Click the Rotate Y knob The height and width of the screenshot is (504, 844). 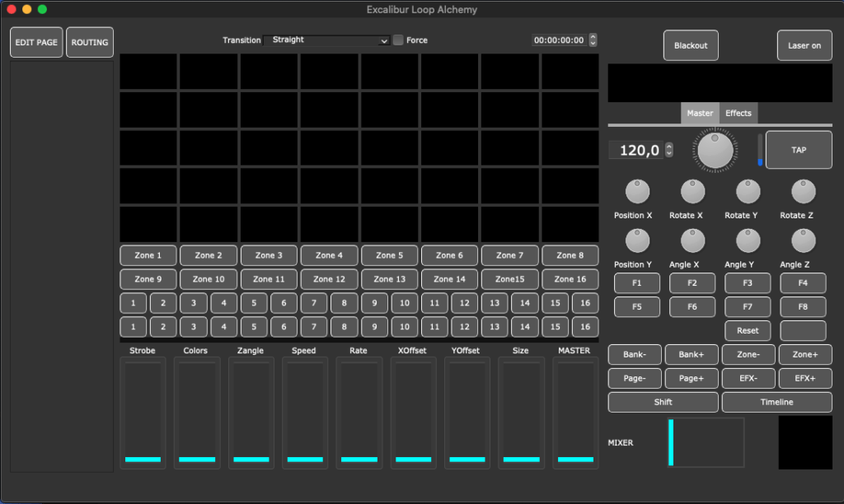[x=748, y=192]
